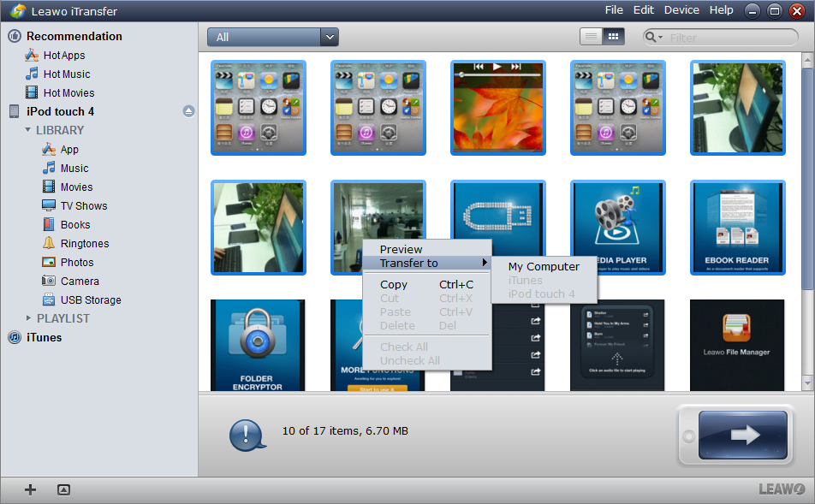Viewport: 815px width, 504px height.
Task: Expand the PLAYLIST tree
Action: (x=28, y=318)
